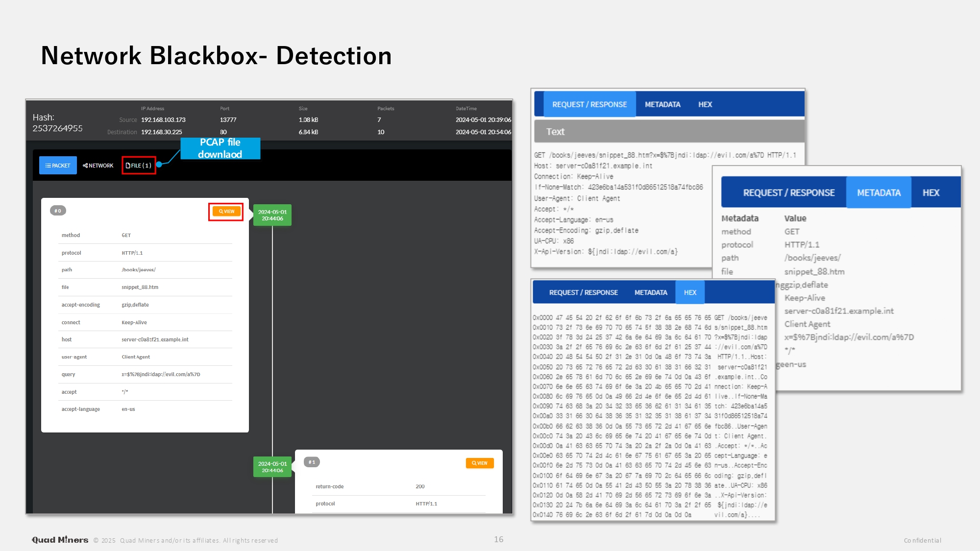Click the Quad Miners footer logo
This screenshot has width=980, height=551.
(x=60, y=540)
